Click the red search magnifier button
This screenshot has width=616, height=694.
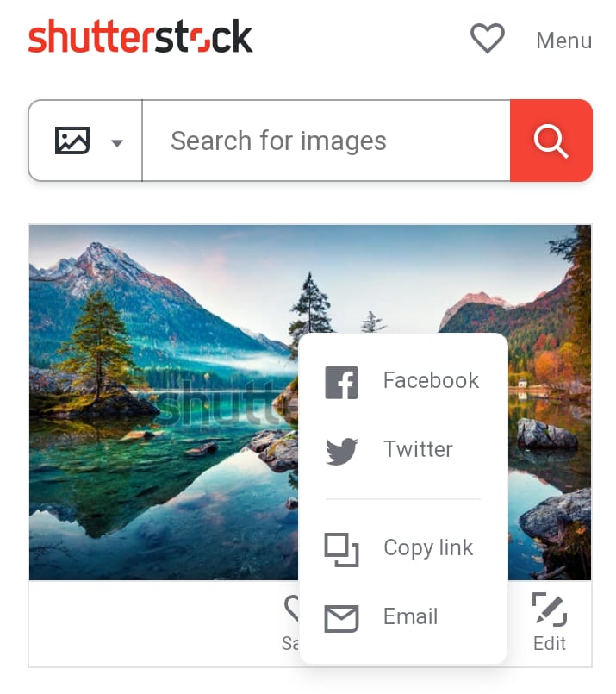551,141
